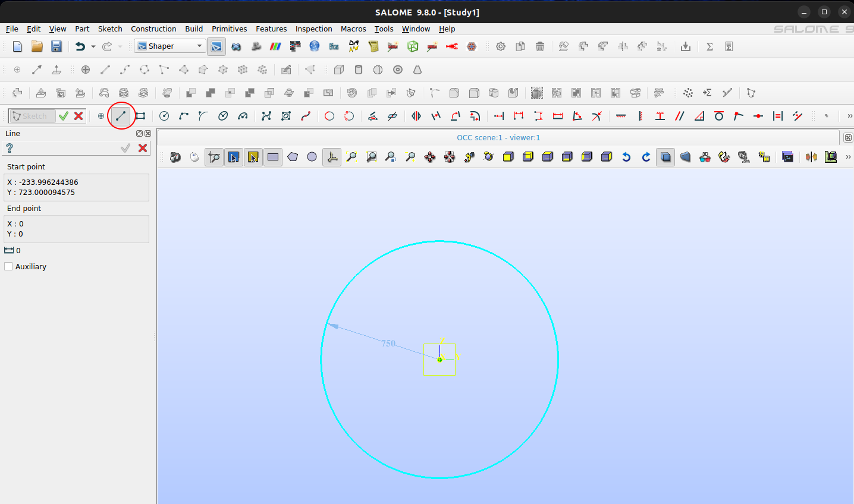Enable the Auxiliary checkbox
The image size is (854, 504).
[8, 266]
